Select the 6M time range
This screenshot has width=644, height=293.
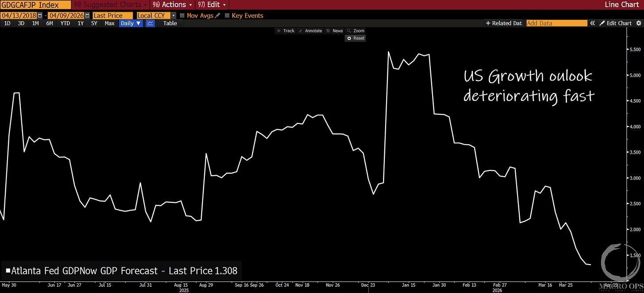click(50, 23)
